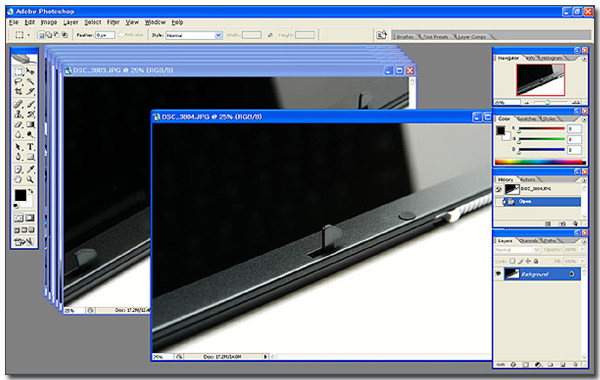Open the Style dropdown in options bar
This screenshot has width=600, height=380.
(x=194, y=35)
